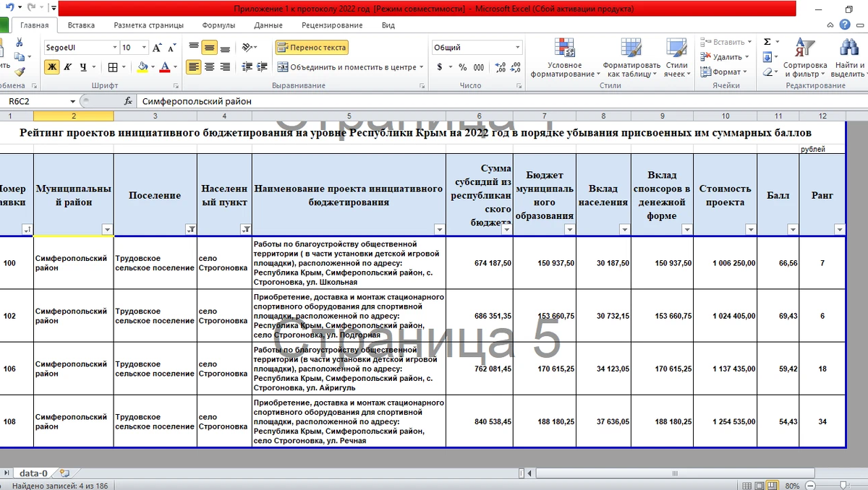Toggle Italic (К) formatting
The width and height of the screenshot is (868, 490).
[67, 67]
